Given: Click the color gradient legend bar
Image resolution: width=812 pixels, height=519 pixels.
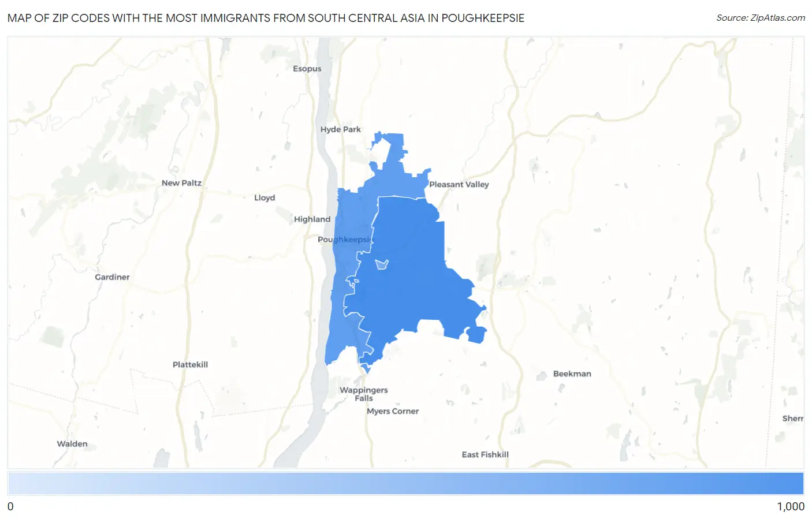Looking at the screenshot, I should click(406, 484).
